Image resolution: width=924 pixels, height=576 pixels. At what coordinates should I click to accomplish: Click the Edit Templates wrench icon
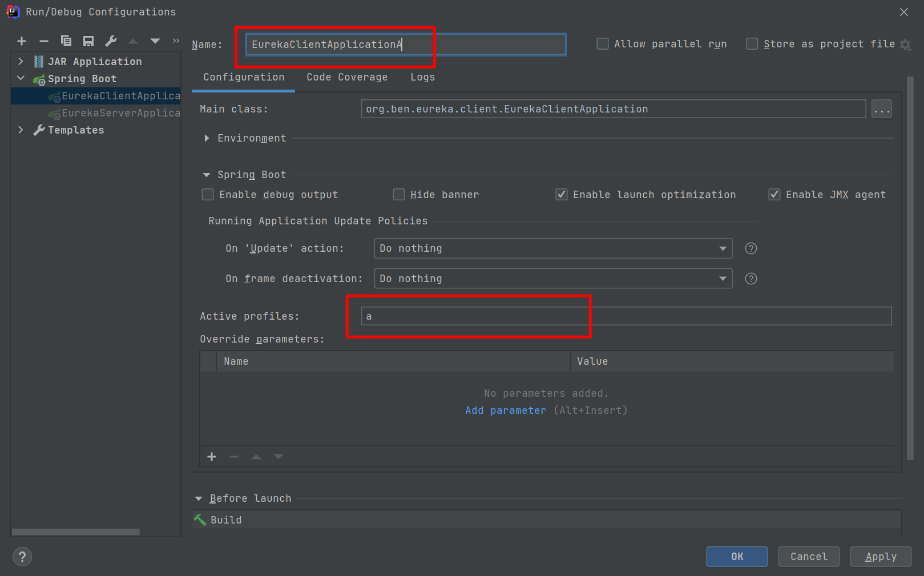[x=111, y=41]
